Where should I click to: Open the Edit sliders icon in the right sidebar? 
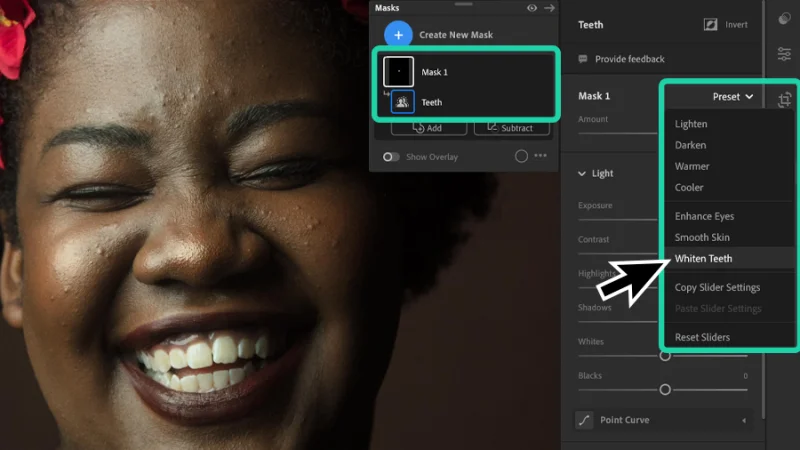(x=784, y=54)
